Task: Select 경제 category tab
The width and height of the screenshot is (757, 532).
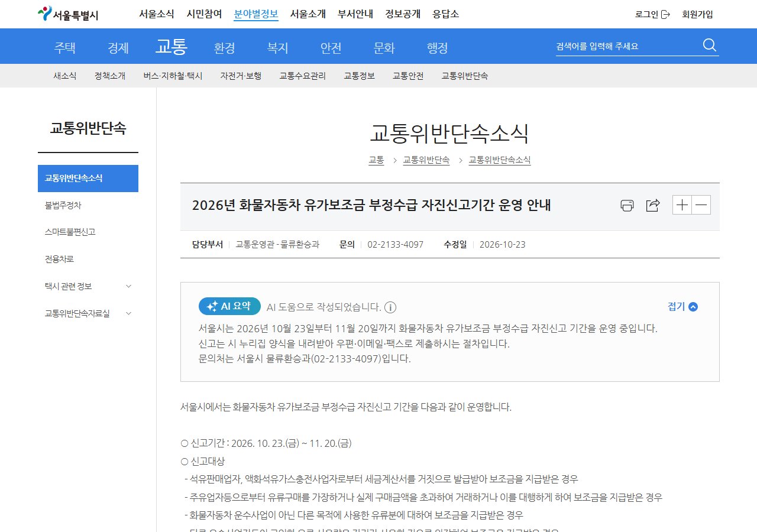Action: point(118,47)
